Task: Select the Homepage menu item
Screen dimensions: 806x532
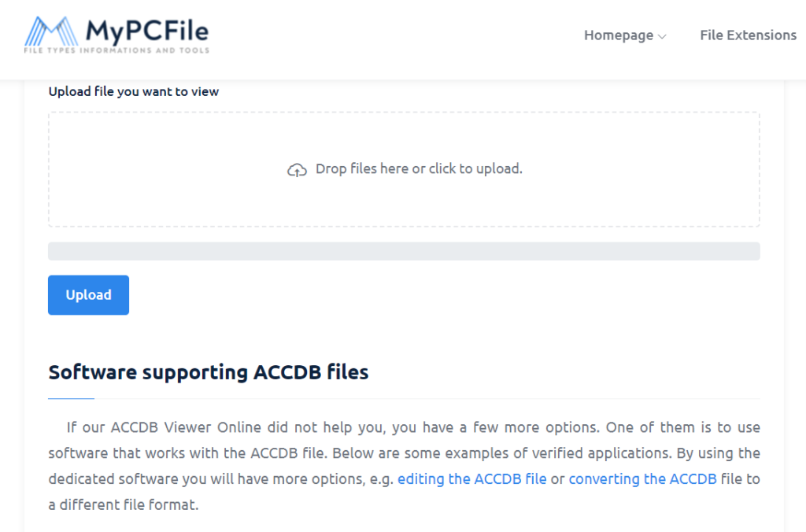Action: [x=618, y=35]
